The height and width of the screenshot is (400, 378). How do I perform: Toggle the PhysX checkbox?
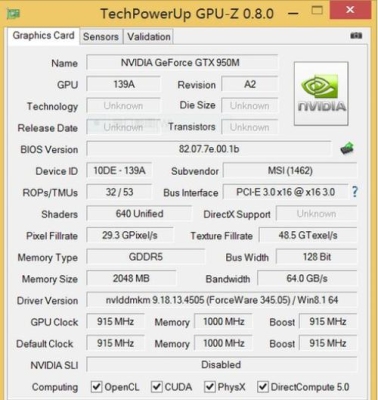[210, 387]
